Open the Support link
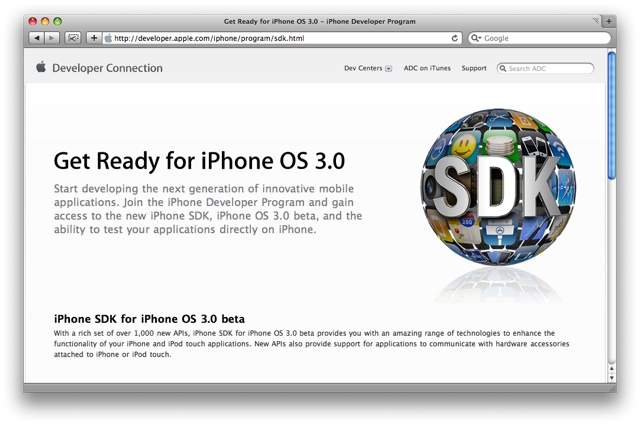Screen dimensions: 640x425 pos(474,68)
